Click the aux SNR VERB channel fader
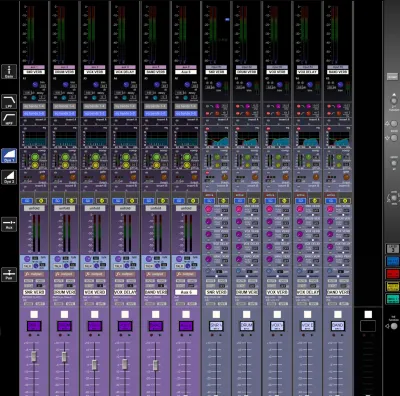This screenshot has height=396, width=400. pos(34,356)
